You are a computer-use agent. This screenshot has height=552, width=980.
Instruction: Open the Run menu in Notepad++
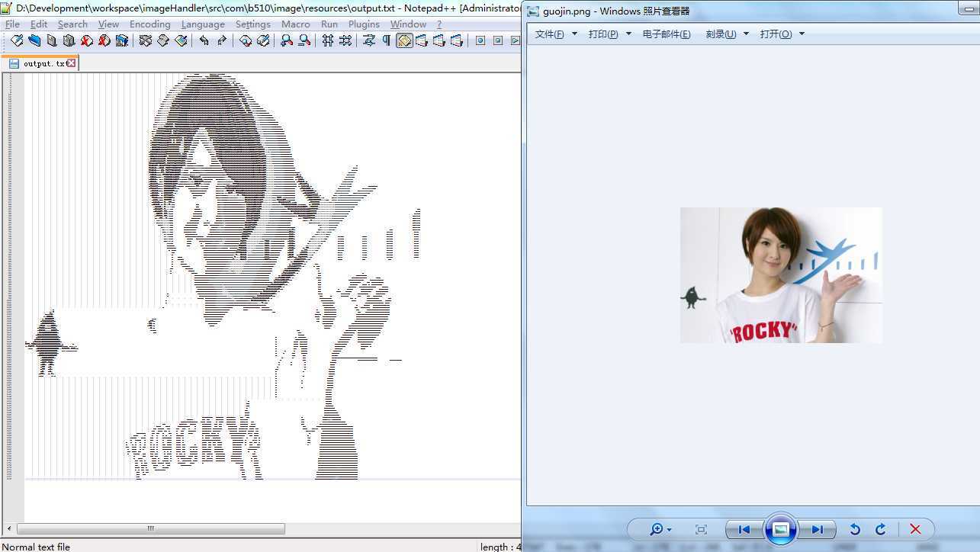coord(329,24)
